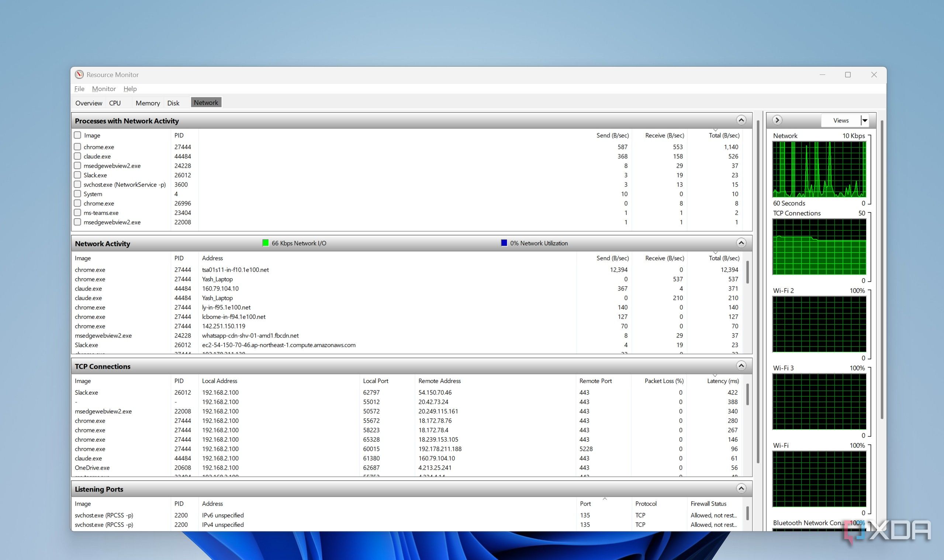This screenshot has height=560, width=944.
Task: Enable the svchost.exe (NetworkService -p) checkbox
Action: point(77,184)
